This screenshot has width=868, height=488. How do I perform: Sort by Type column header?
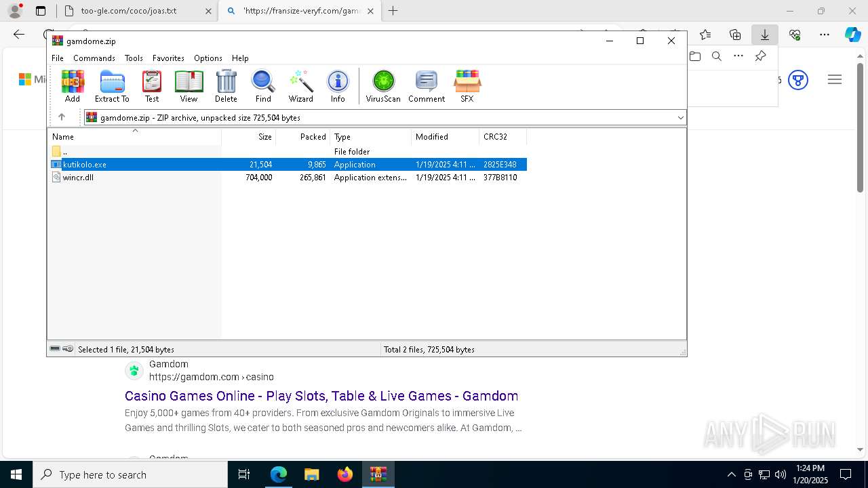(371, 136)
